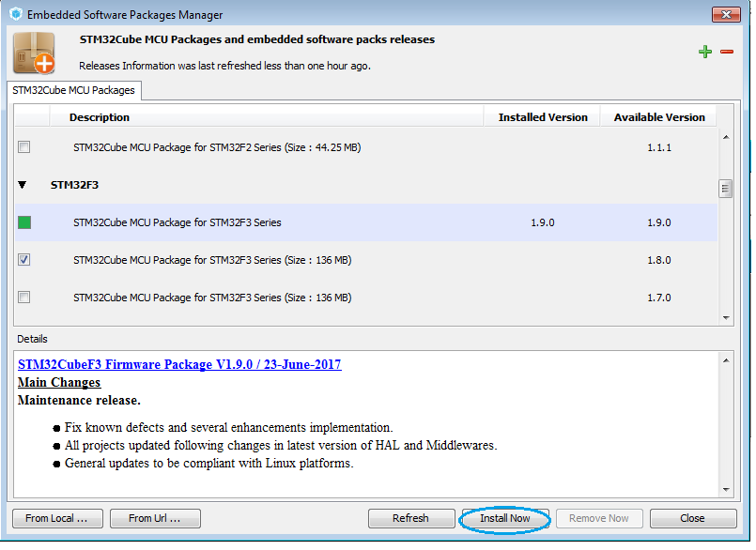This screenshot has width=756, height=550.
Task: Click the Remove Now button
Action: [599, 518]
